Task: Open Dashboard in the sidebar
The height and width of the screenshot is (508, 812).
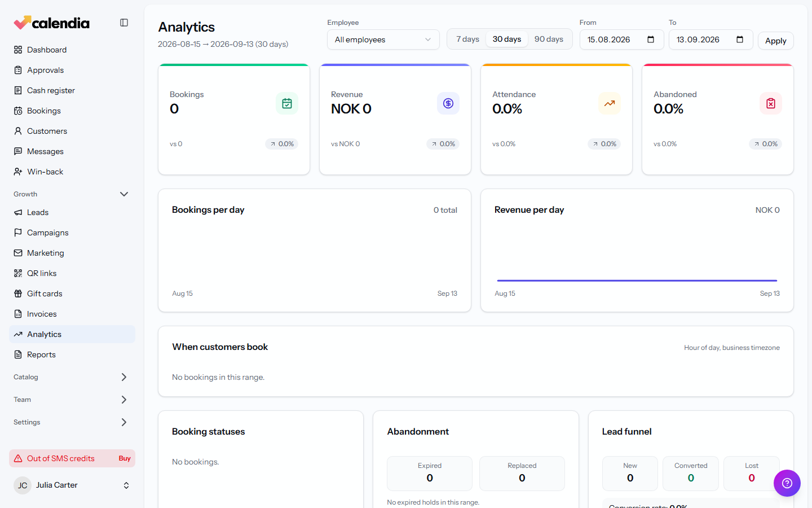Action: [x=72, y=50]
